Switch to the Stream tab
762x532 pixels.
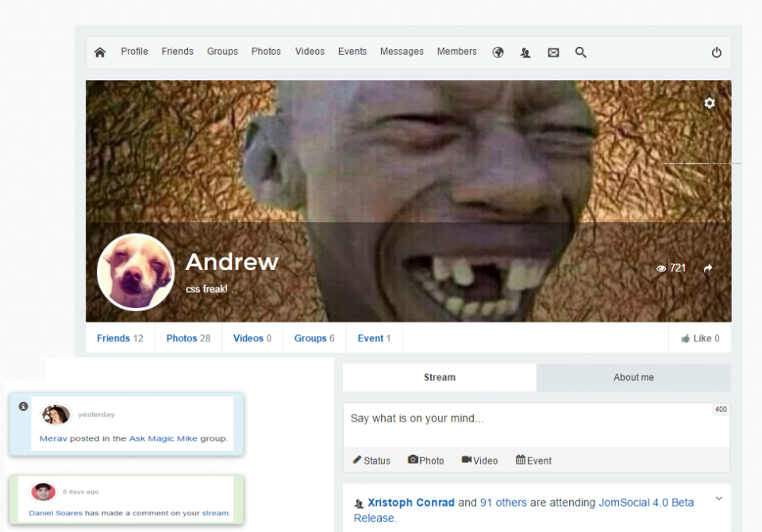pos(439,377)
